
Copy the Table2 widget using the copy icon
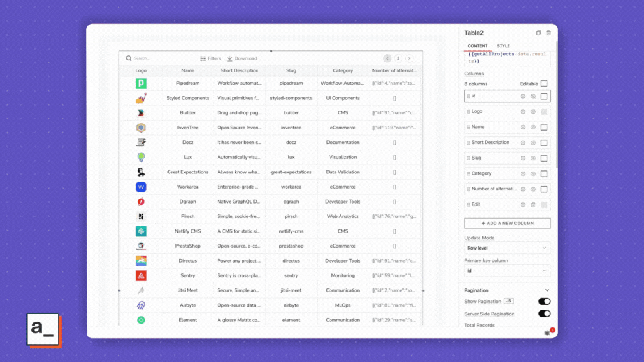point(538,33)
